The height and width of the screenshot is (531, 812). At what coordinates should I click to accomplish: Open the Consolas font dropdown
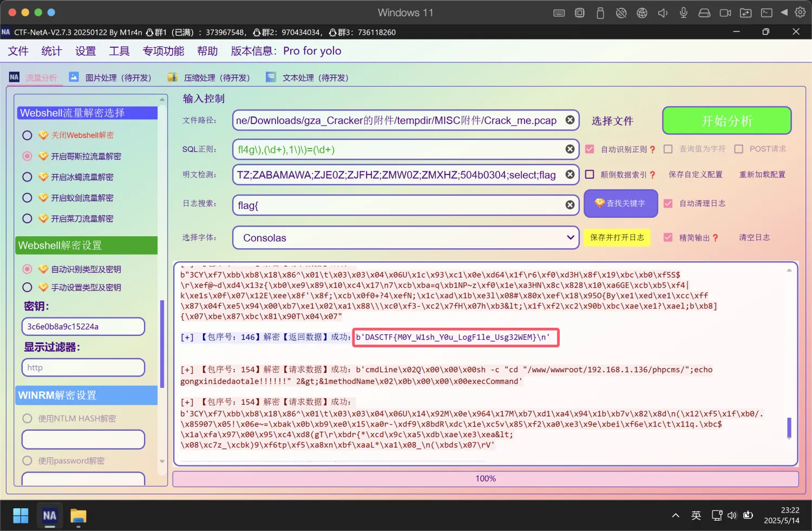coord(405,237)
